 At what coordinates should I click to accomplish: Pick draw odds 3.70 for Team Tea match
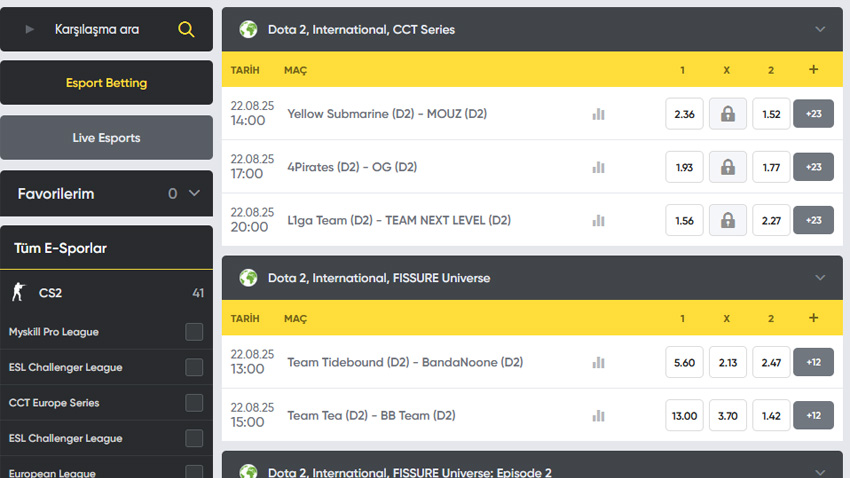[727, 415]
